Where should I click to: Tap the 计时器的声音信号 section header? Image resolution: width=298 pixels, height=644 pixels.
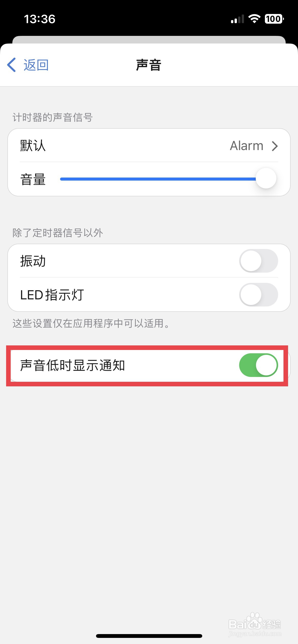coord(52,118)
